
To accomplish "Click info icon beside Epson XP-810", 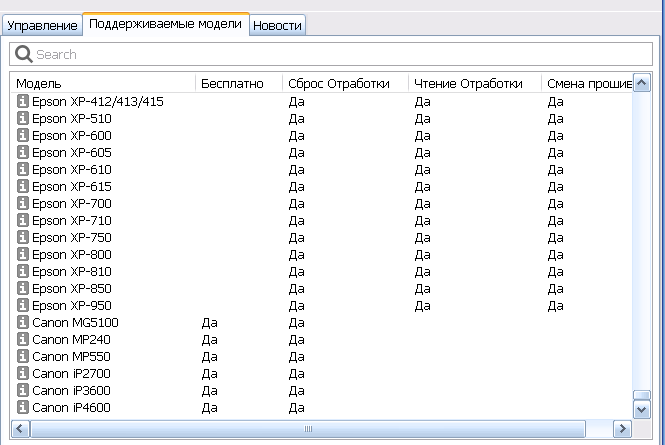I will tap(22, 271).
